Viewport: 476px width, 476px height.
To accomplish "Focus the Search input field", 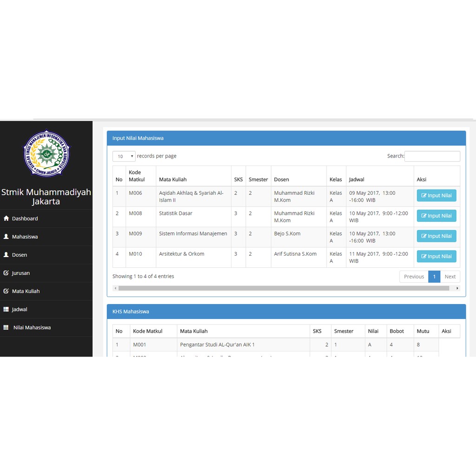I will pos(432,156).
